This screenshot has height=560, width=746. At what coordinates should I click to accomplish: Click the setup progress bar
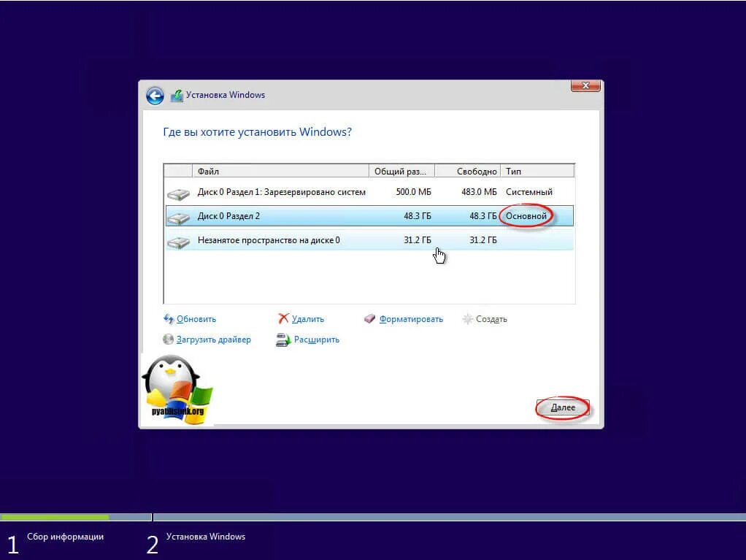(x=373, y=517)
